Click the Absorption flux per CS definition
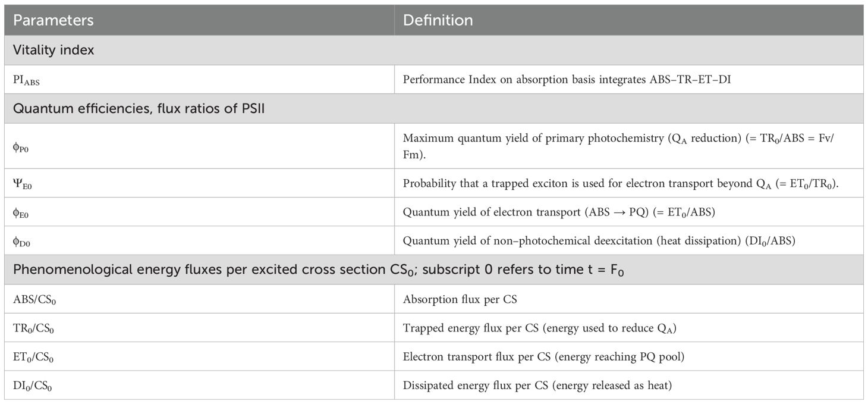This screenshot has height=404, width=868. pyautogui.click(x=460, y=299)
